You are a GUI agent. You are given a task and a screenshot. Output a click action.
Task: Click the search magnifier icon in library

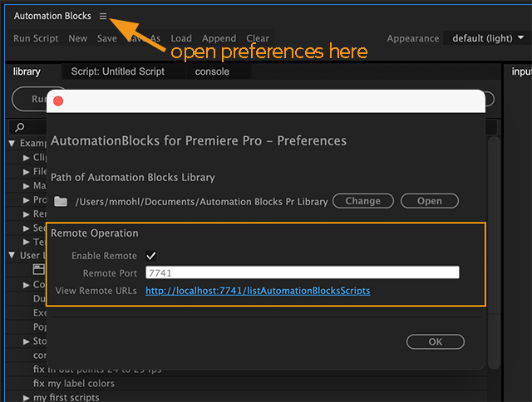(20, 127)
